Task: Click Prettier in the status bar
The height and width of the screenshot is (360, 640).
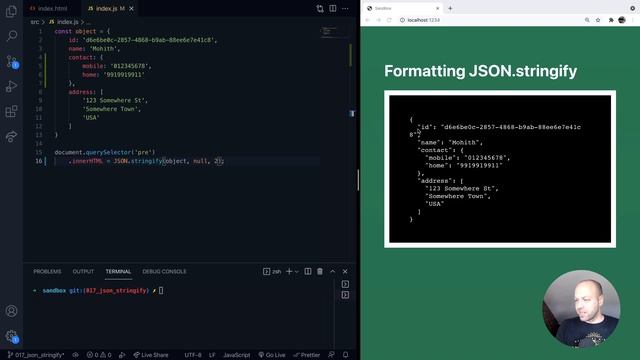Action: point(307,355)
